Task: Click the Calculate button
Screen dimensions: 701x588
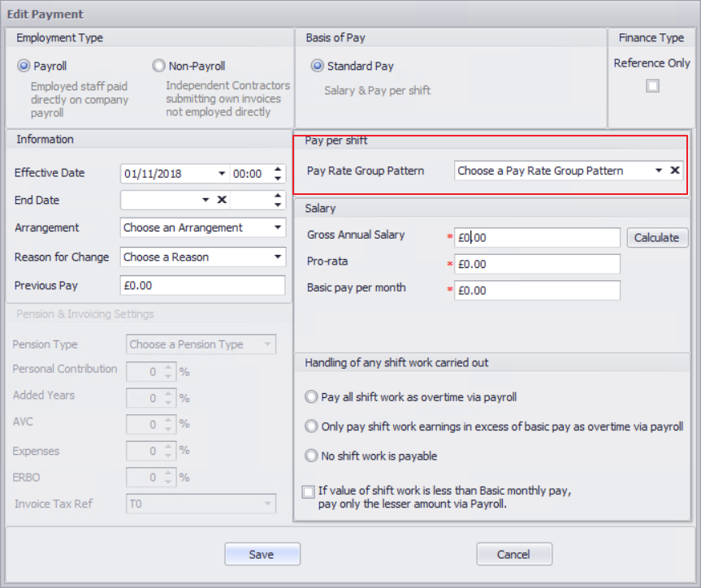Action: tap(657, 238)
